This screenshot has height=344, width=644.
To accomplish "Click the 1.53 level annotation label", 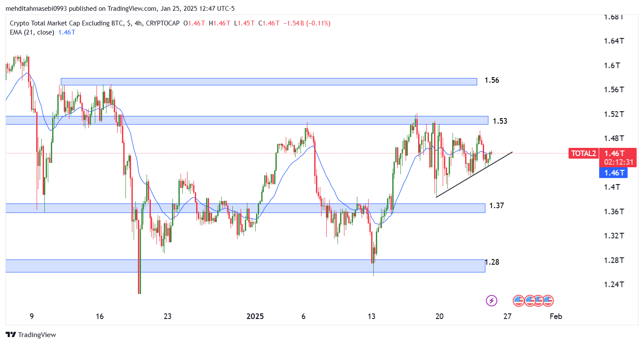I will point(500,121).
